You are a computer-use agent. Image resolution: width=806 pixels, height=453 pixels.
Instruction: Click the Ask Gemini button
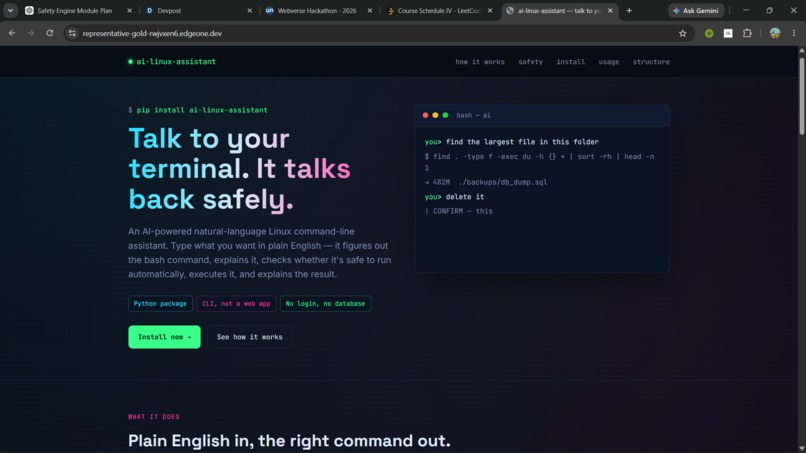pyautogui.click(x=696, y=10)
